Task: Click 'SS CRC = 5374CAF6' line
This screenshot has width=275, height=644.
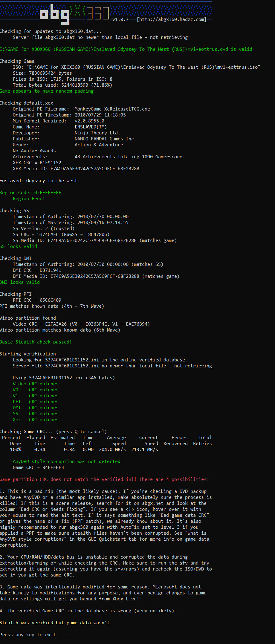Action: pos(61,234)
